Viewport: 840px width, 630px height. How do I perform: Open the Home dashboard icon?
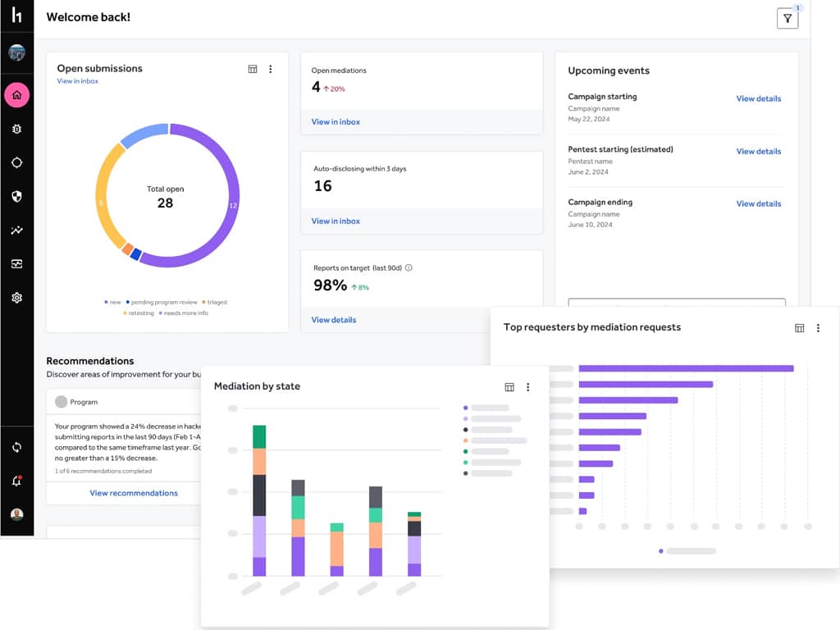point(16,95)
